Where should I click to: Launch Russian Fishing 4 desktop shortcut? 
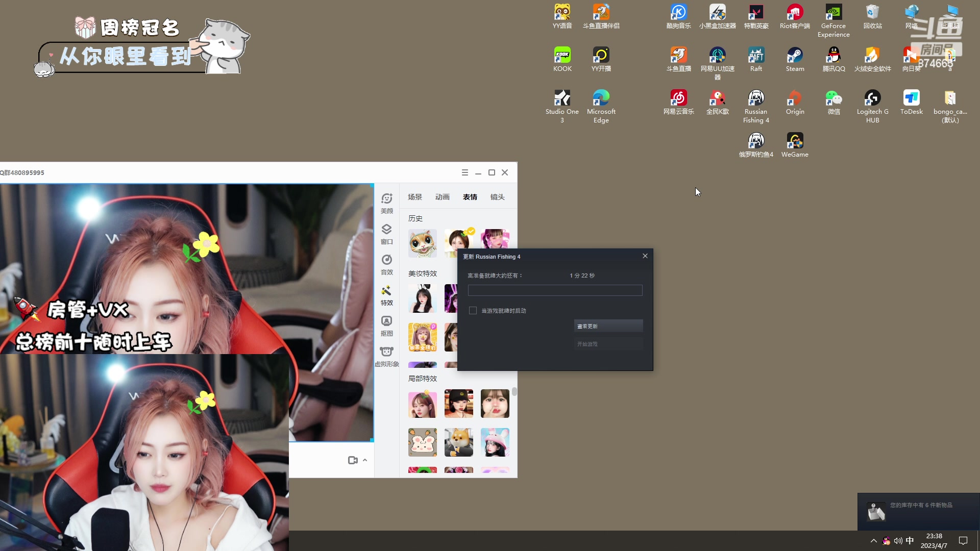(x=756, y=106)
